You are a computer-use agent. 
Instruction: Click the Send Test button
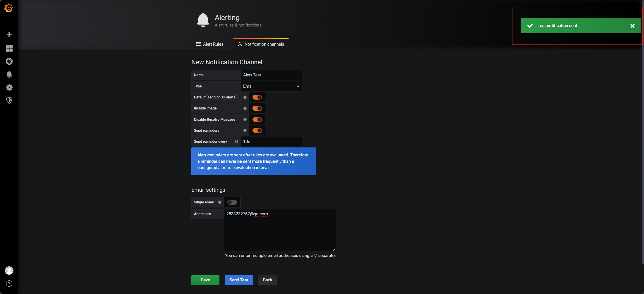point(239,280)
